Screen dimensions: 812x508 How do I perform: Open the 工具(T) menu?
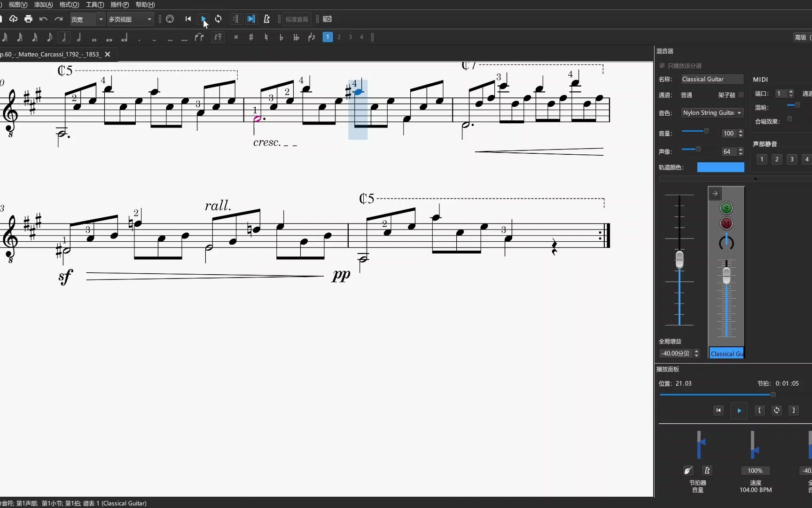94,5
